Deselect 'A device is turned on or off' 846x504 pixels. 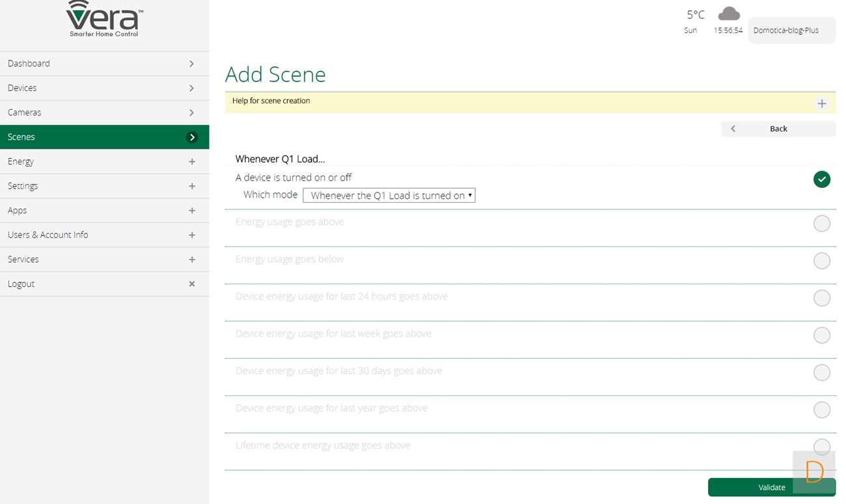pyautogui.click(x=821, y=179)
